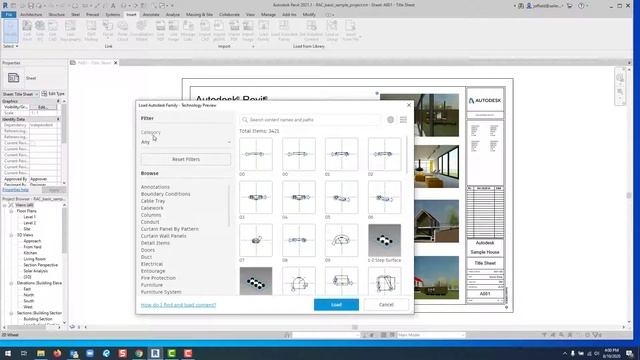Select Load Autodesk Family in ribbon
Viewport: 640px width, 360px height.
coord(284,31)
